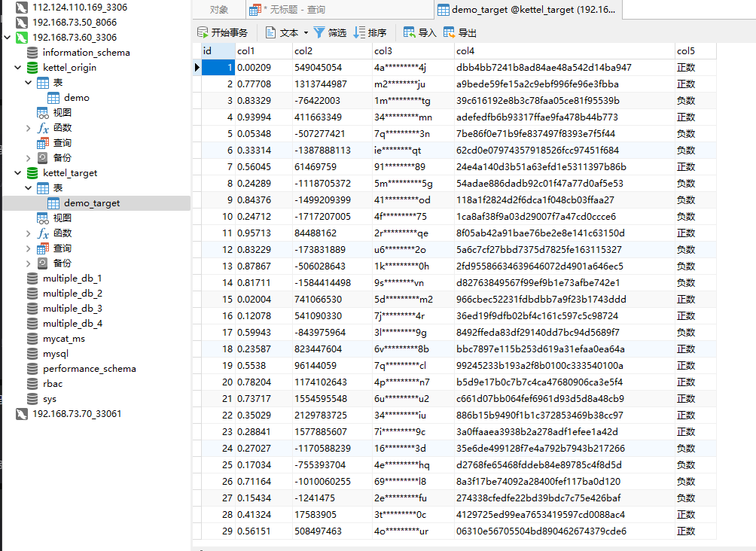Select the mycat_ms database
Viewport: 756px width, 551px height.
click(x=63, y=339)
